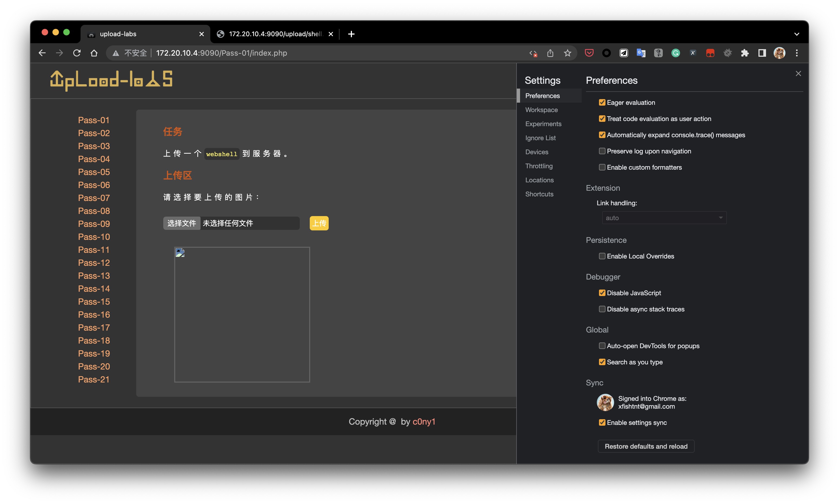Check Enable Local Overrides option
The height and width of the screenshot is (504, 839).
[602, 256]
